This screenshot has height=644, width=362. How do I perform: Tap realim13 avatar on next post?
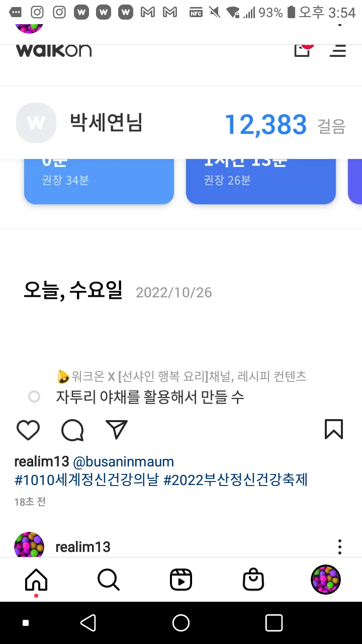(x=29, y=544)
